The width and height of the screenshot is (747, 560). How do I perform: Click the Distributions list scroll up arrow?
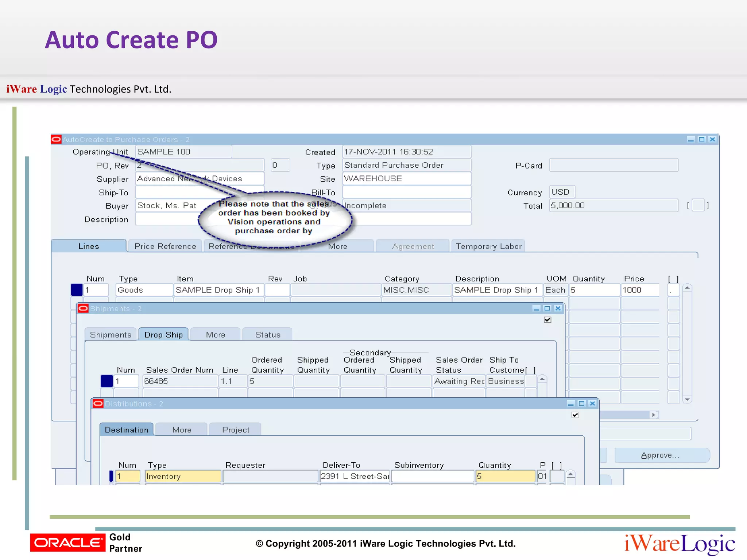[571, 475]
